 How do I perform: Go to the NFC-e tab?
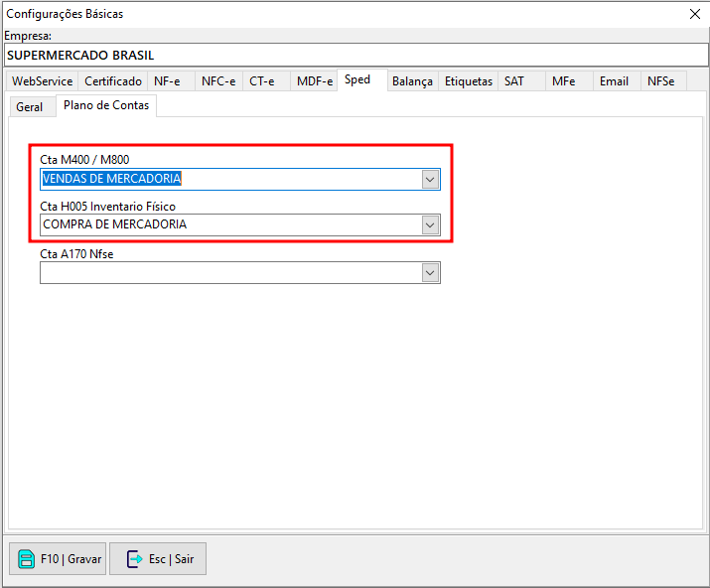pyautogui.click(x=218, y=81)
